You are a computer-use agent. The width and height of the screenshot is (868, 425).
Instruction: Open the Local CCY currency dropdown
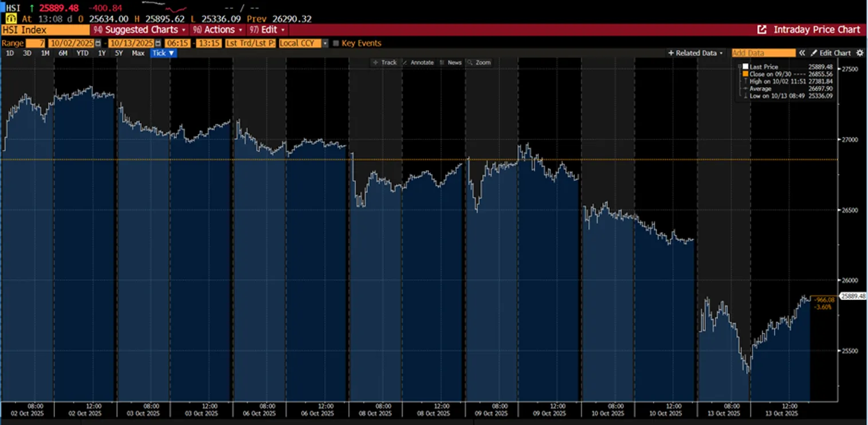tap(325, 43)
